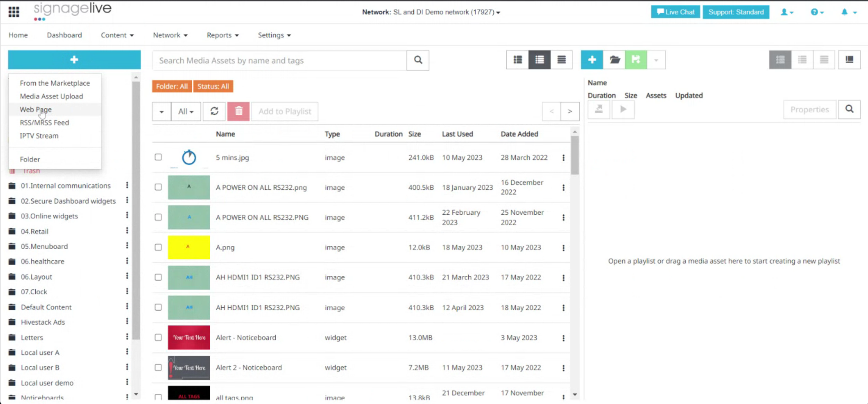Select Web Page from the add menu
This screenshot has width=868, height=404.
click(36, 109)
